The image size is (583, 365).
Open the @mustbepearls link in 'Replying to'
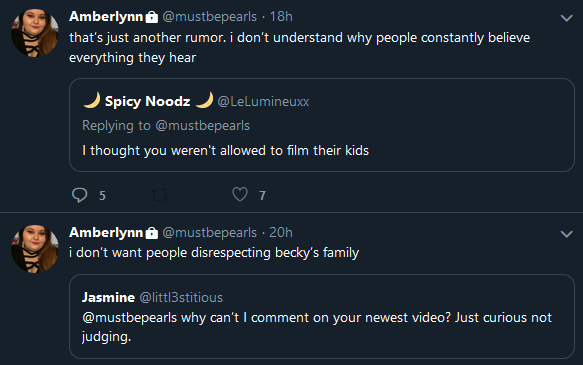(x=203, y=126)
